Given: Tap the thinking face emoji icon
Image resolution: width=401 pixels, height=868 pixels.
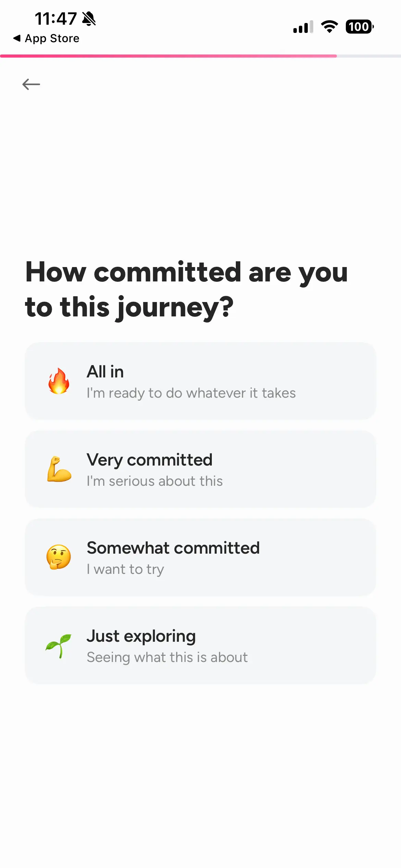Looking at the screenshot, I should click(59, 557).
